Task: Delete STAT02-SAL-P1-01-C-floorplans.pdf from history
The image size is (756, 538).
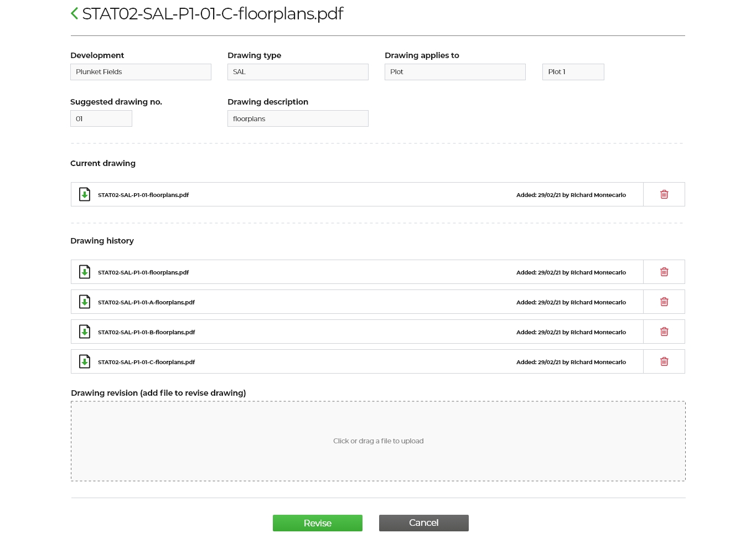Action: 664,362
